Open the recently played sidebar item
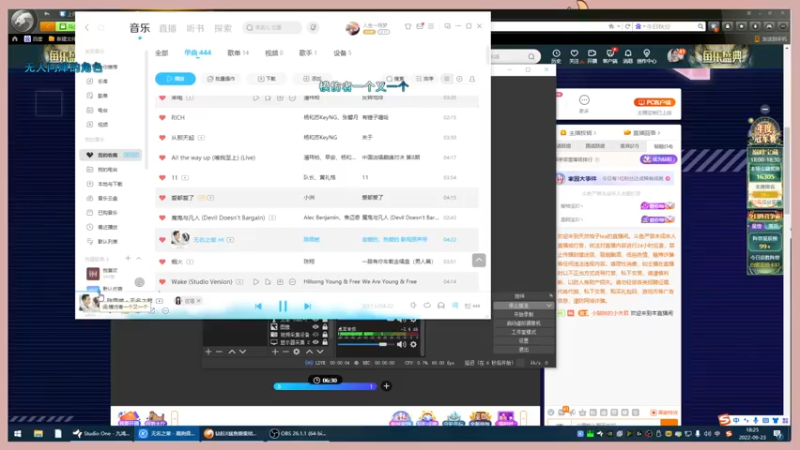Screen dimensions: 800x450 click(x=102, y=227)
